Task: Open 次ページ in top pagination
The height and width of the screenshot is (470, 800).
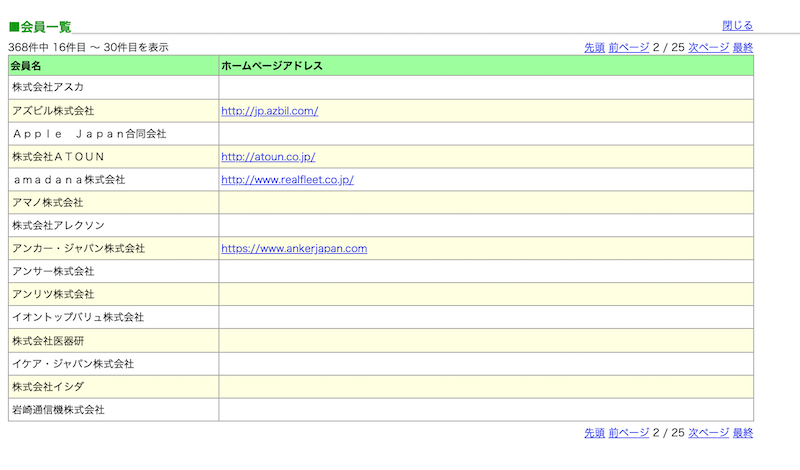Action: pos(709,47)
